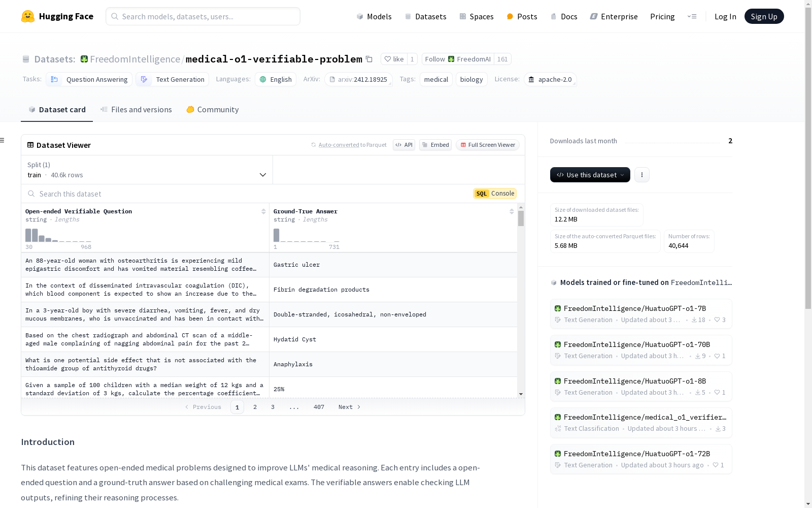
Task: Click the Text Generation task tag
Action: pyautogui.click(x=173, y=79)
